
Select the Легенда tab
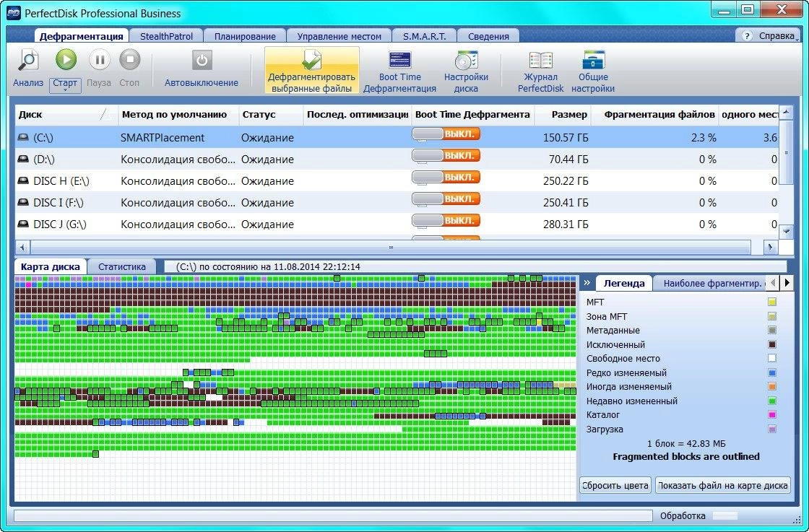click(x=624, y=283)
